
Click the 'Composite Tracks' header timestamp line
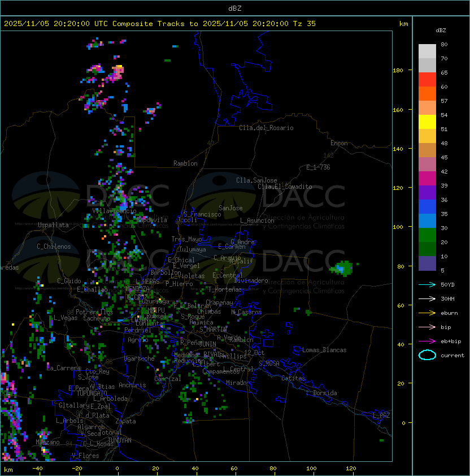(160, 24)
